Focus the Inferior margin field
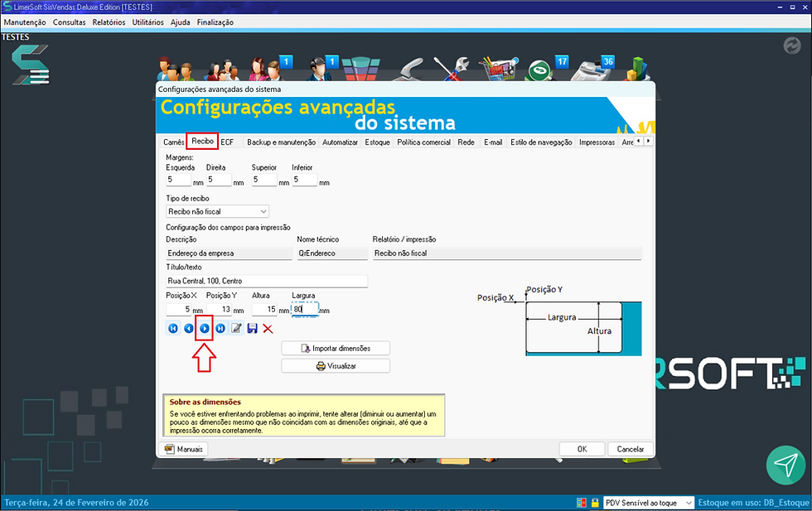The height and width of the screenshot is (511, 812). pos(305,180)
